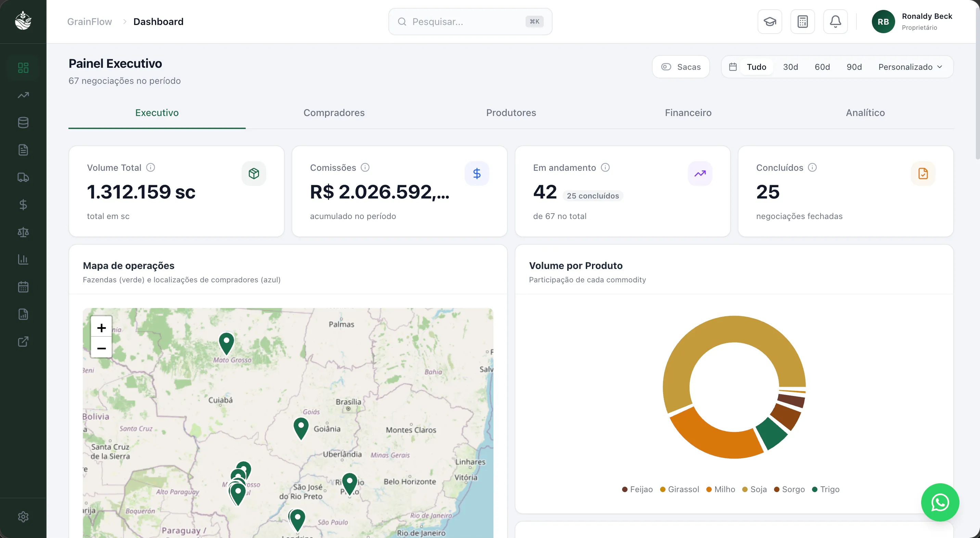Open the external link icon in sidebar
The height and width of the screenshot is (538, 980).
click(23, 342)
